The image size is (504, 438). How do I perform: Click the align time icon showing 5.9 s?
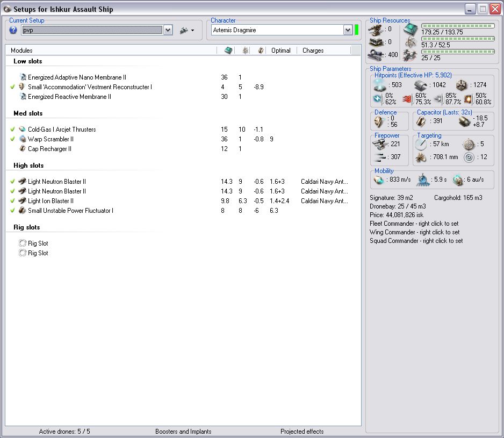pos(423,180)
